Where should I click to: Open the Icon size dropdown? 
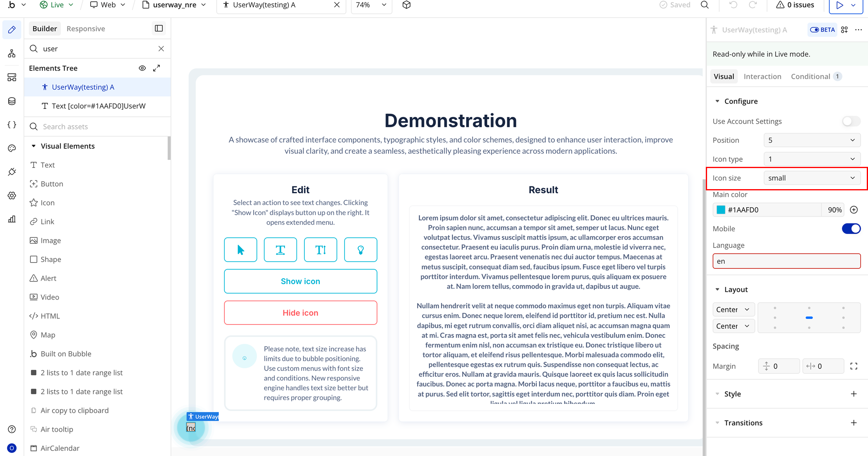tap(811, 178)
